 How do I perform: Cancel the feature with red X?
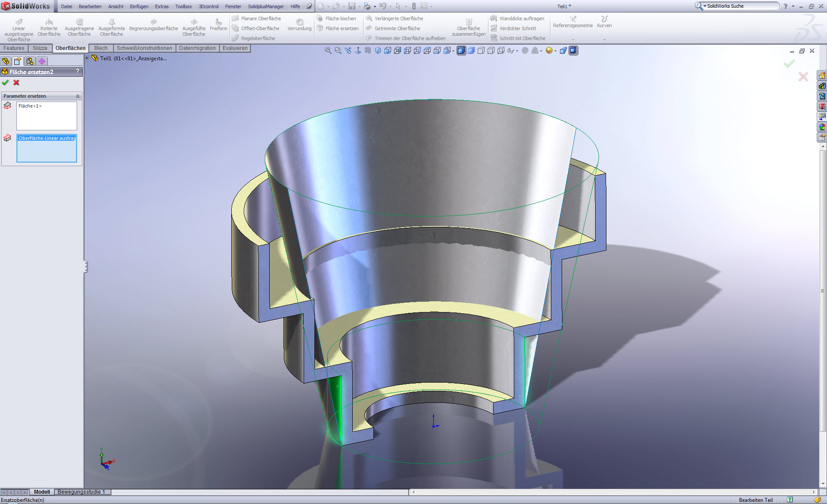pos(16,83)
